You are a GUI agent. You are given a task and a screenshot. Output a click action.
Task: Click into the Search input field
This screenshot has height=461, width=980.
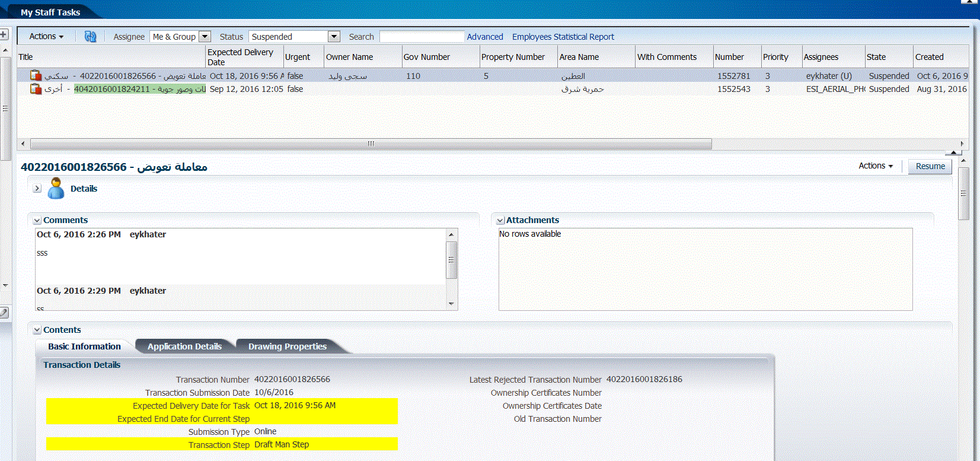click(422, 37)
